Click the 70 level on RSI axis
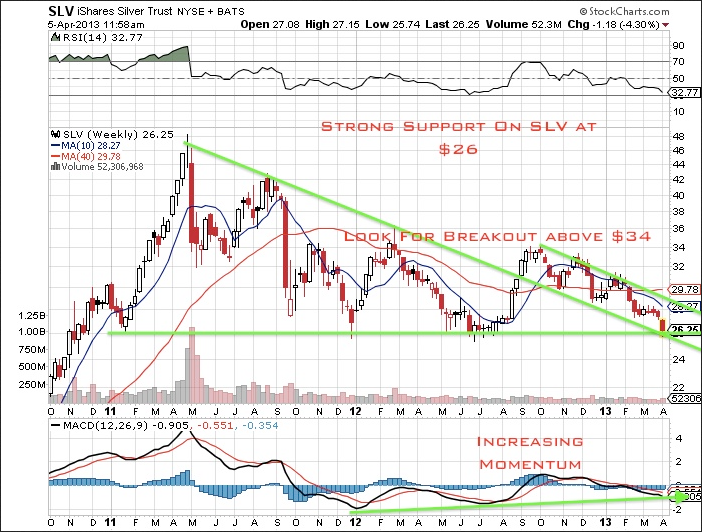Image resolution: width=702 pixels, height=532 pixels. 678,62
